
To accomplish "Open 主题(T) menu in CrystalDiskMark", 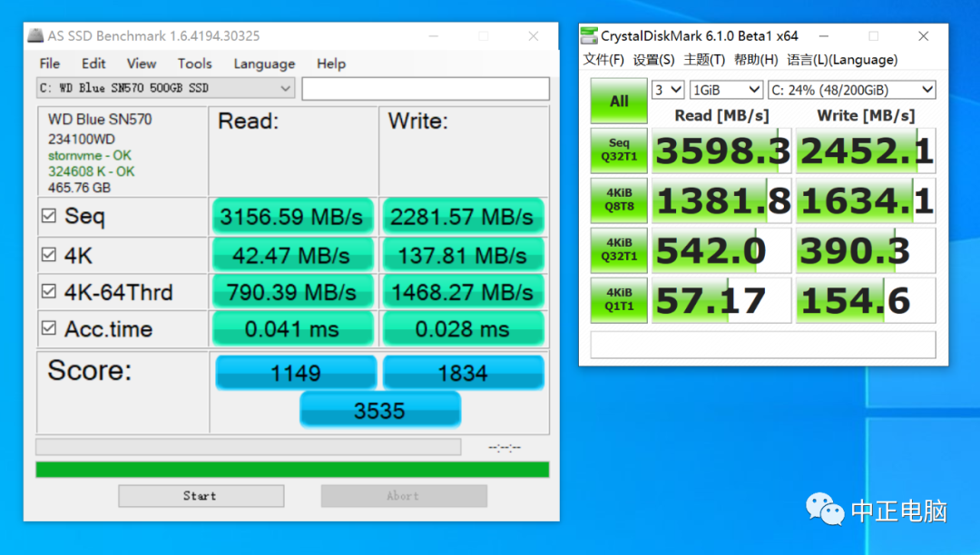I will pyautogui.click(x=704, y=60).
